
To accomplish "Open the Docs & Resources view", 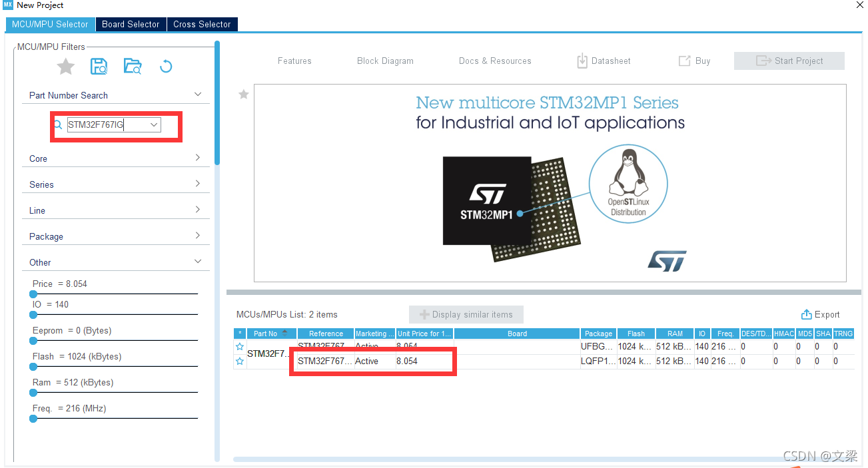I will tap(495, 61).
